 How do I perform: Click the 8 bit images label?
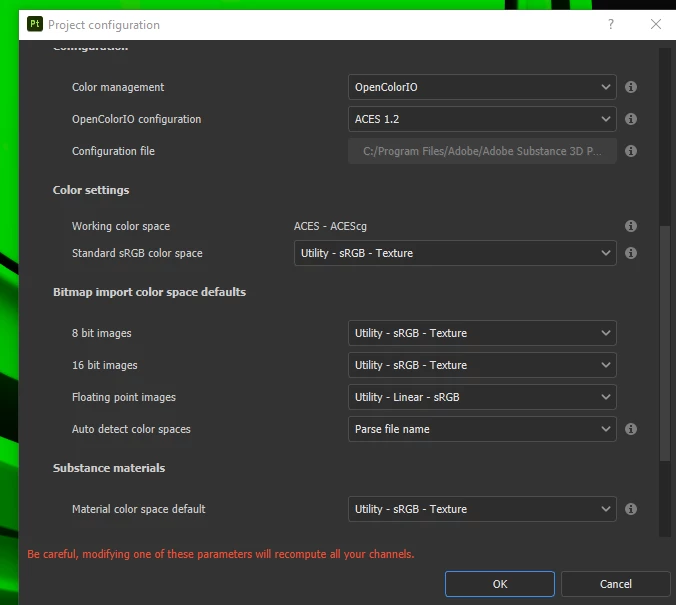pyautogui.click(x=101, y=333)
